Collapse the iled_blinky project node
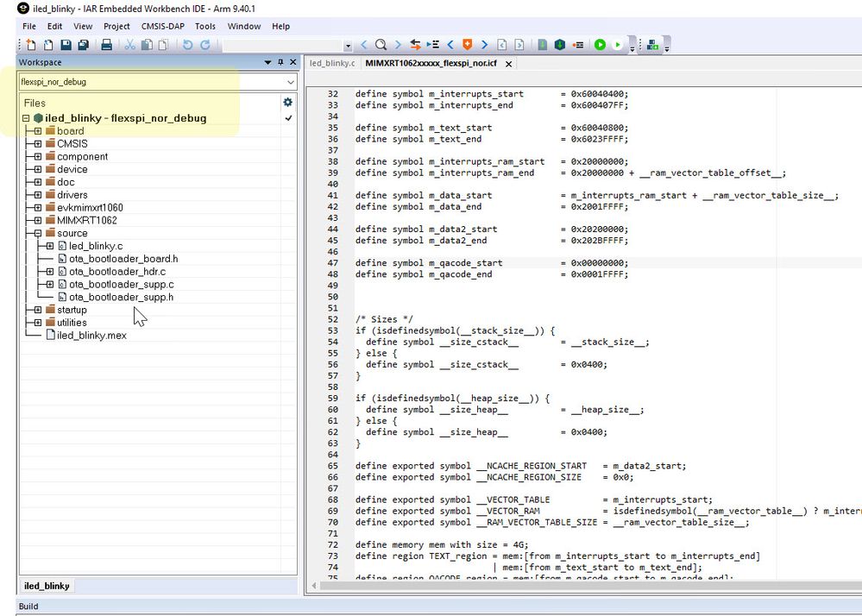This screenshot has width=862, height=616. click(26, 118)
